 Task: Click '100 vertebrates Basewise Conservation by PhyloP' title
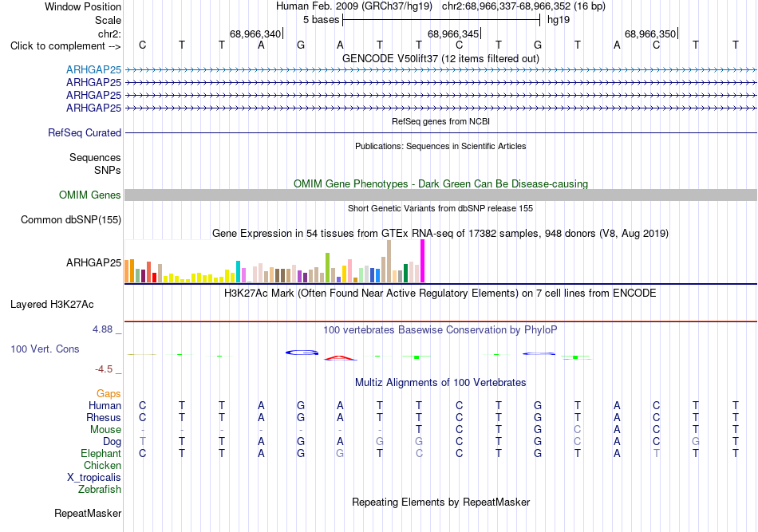click(x=440, y=330)
